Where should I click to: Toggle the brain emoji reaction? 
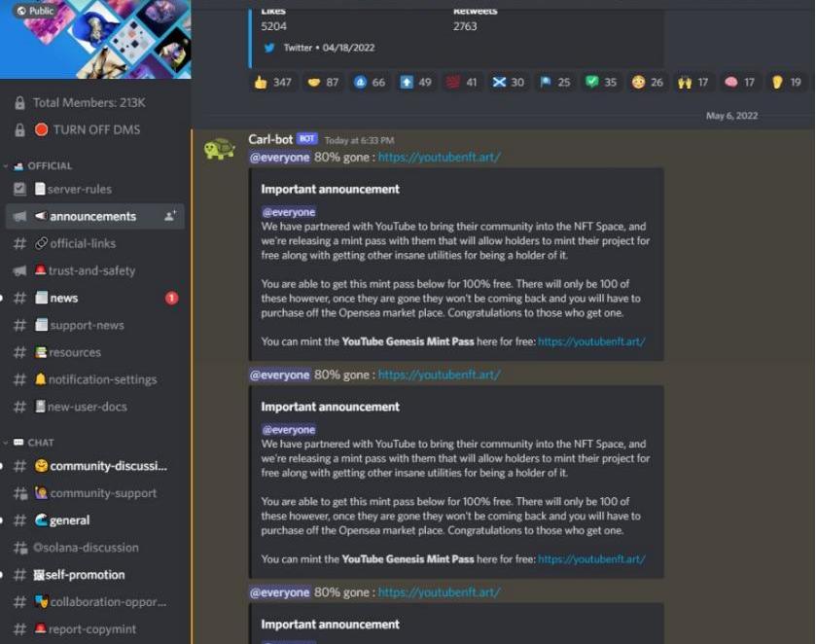click(739, 83)
